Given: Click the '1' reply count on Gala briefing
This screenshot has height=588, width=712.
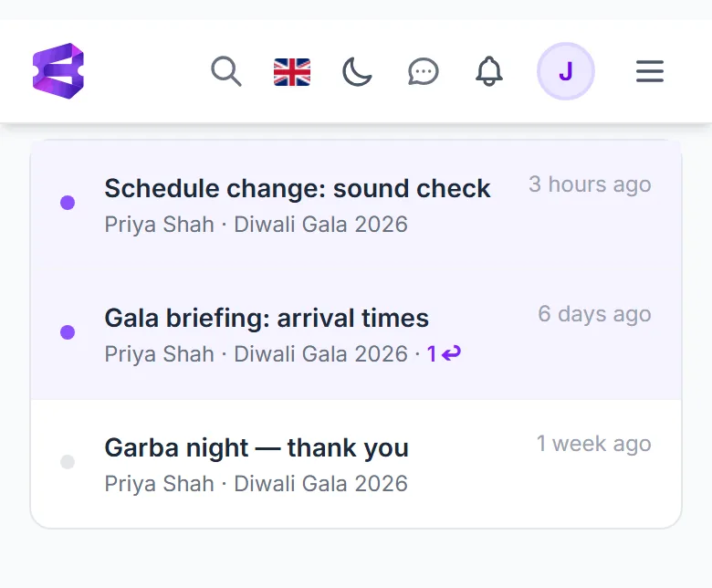Looking at the screenshot, I should pyautogui.click(x=432, y=353).
